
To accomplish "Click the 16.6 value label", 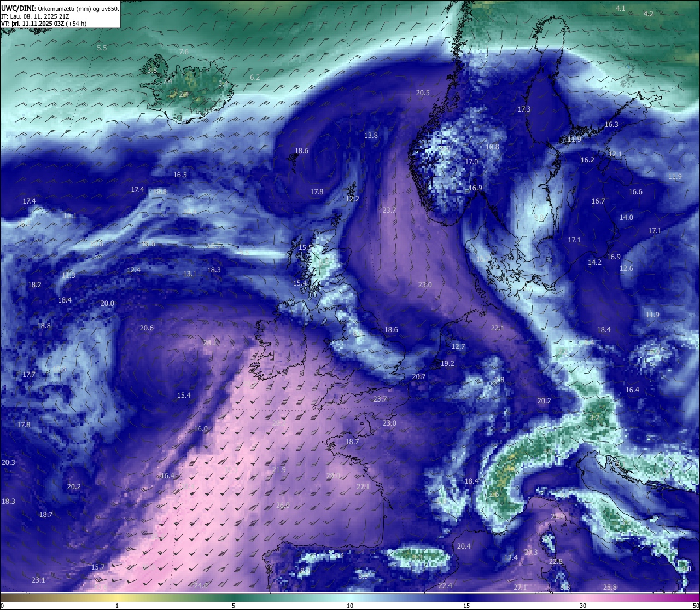I will pyautogui.click(x=635, y=191).
